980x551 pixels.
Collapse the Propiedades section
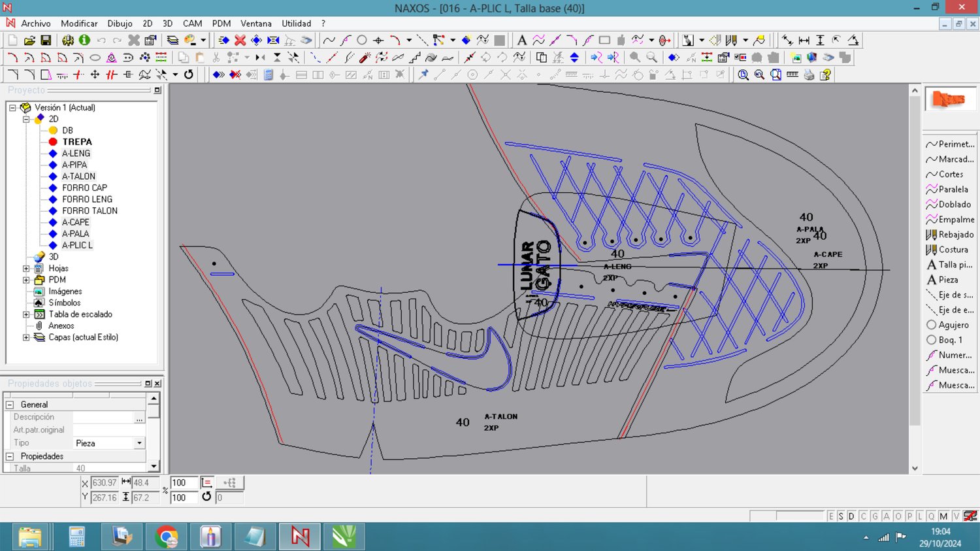(10, 456)
